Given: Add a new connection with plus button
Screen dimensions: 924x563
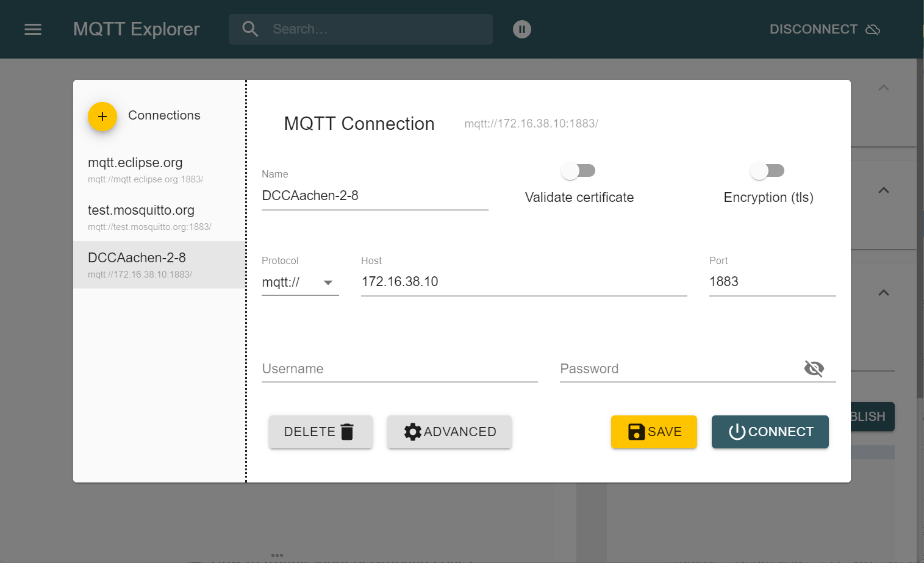Looking at the screenshot, I should [x=102, y=117].
